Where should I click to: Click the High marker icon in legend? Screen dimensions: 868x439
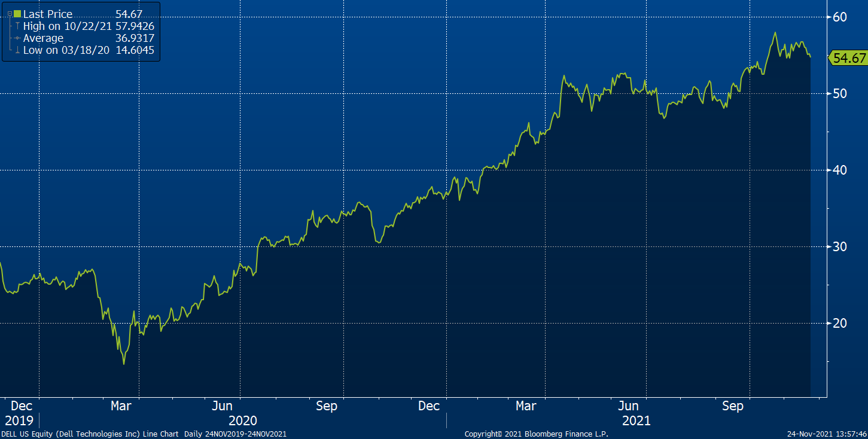(17, 26)
